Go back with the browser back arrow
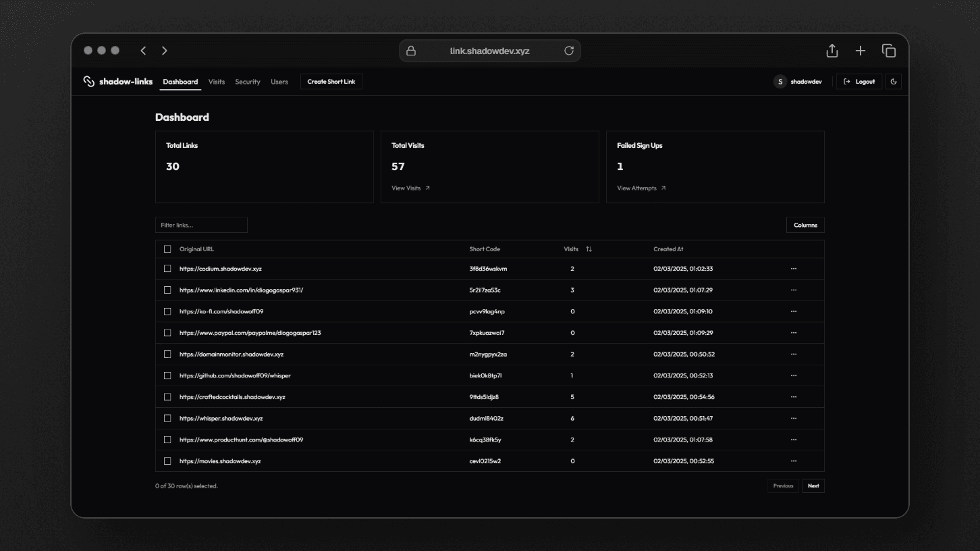This screenshot has height=551, width=980. point(143,51)
